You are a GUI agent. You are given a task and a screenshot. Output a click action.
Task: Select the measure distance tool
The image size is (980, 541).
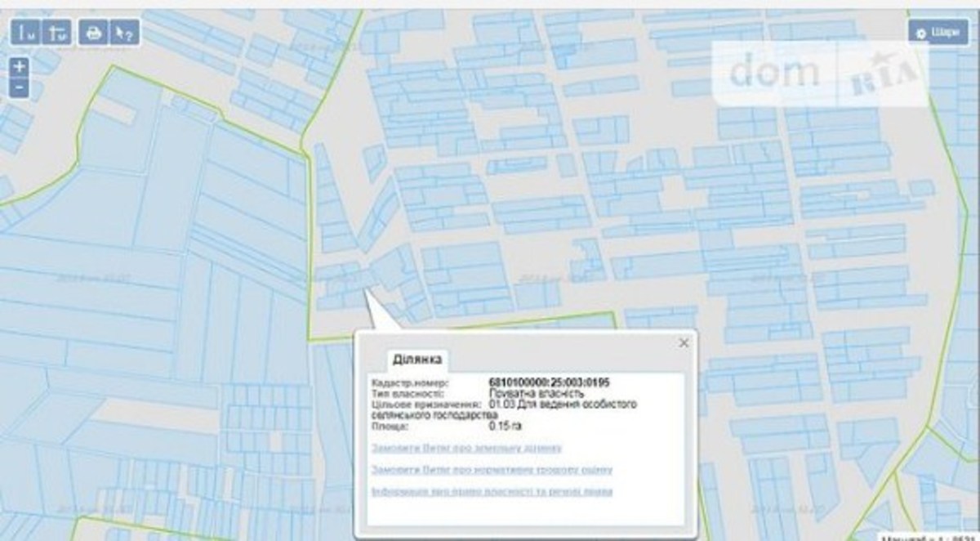(x=27, y=33)
